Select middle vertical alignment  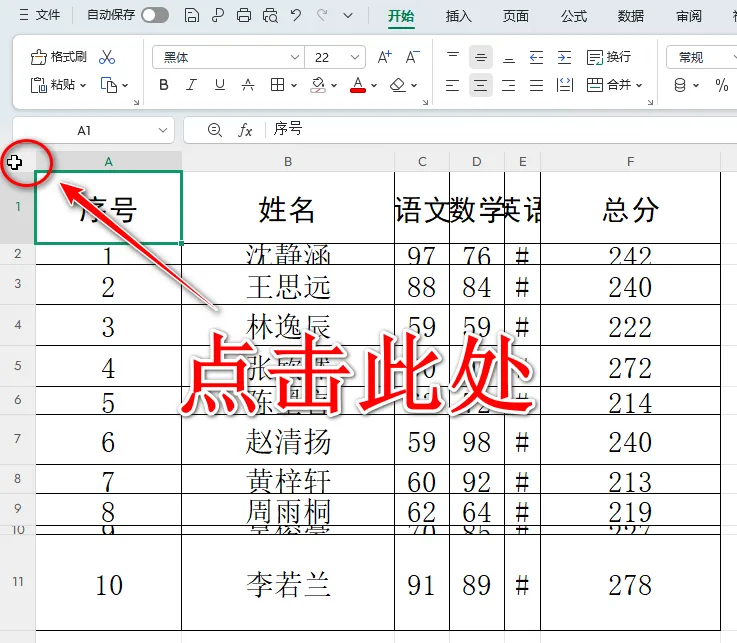[x=480, y=57]
